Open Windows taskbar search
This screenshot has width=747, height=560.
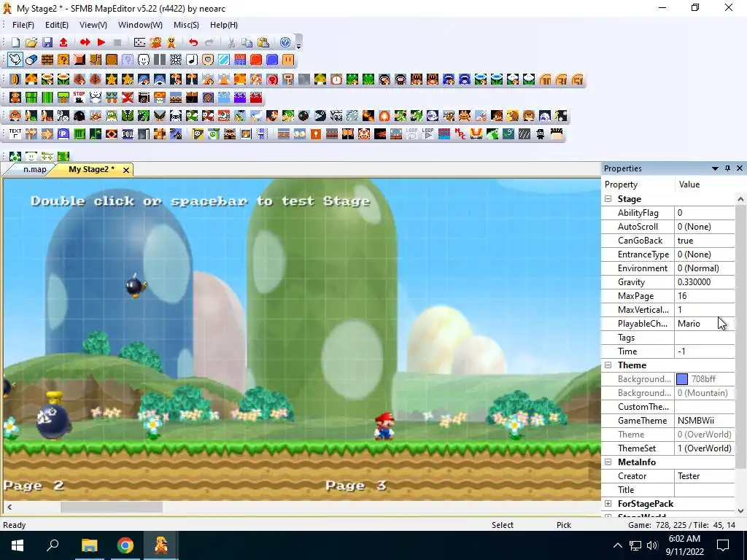click(x=53, y=545)
